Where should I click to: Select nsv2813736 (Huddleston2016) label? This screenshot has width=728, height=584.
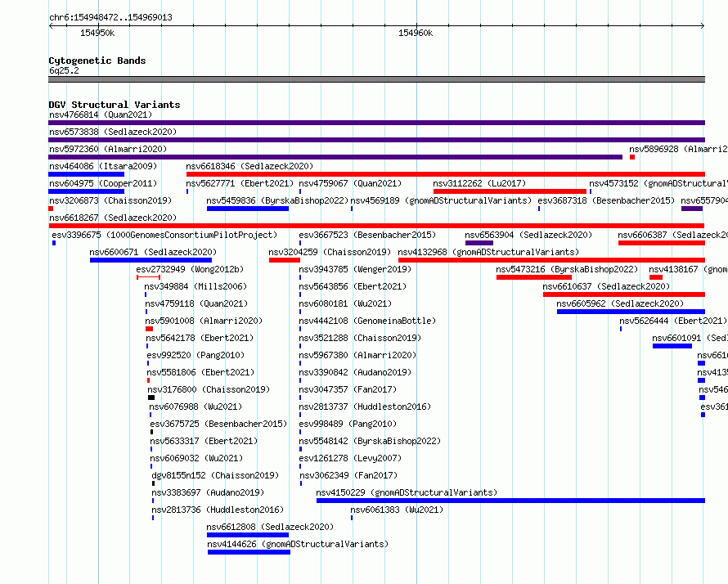tap(218, 510)
